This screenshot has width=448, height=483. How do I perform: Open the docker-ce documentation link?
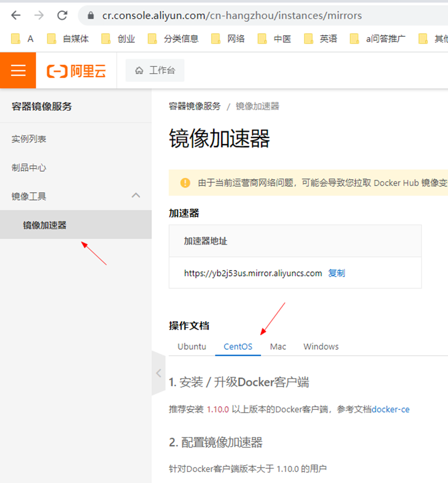(x=391, y=409)
